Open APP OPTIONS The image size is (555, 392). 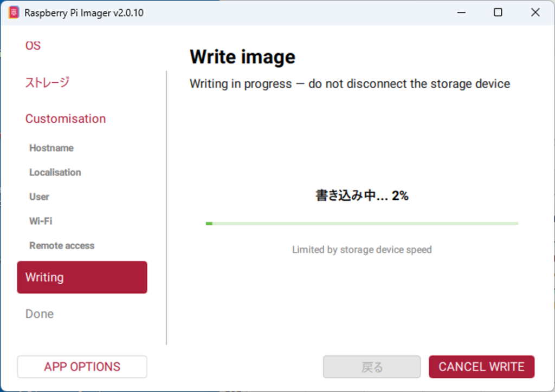82,367
